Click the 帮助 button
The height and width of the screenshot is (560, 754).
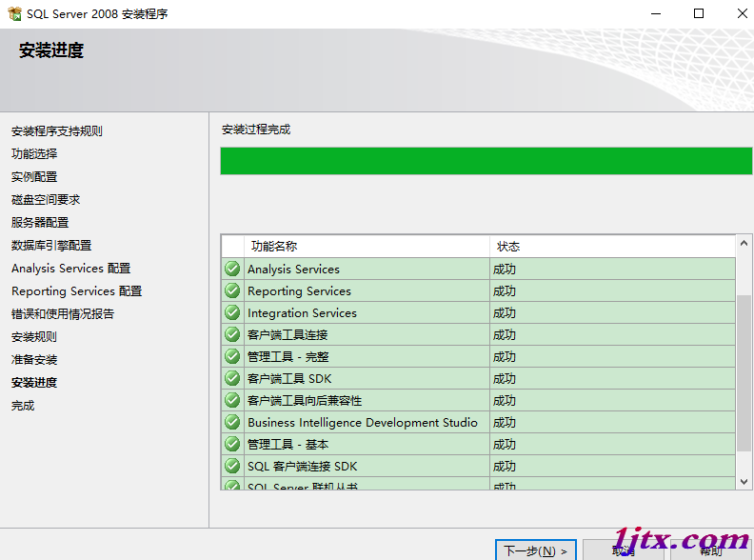click(x=711, y=550)
